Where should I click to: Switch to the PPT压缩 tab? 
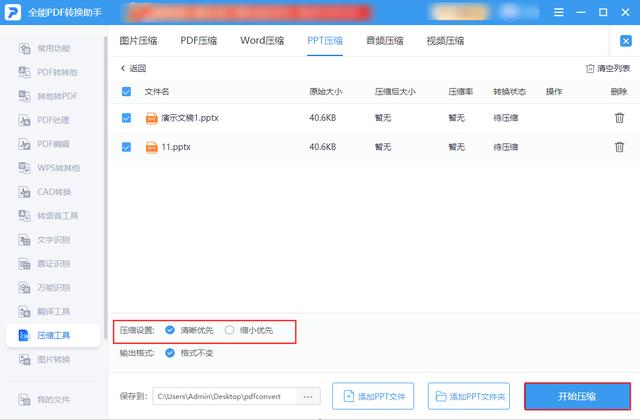point(325,40)
